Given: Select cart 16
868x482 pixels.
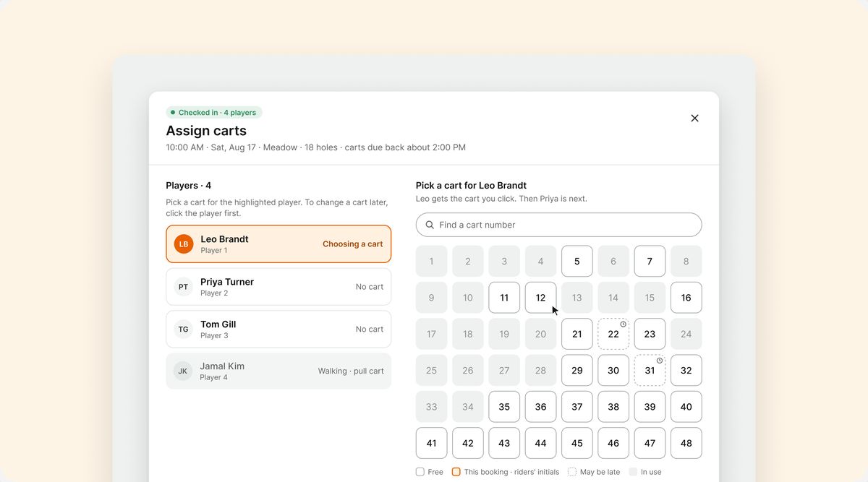Looking at the screenshot, I should pos(686,298).
